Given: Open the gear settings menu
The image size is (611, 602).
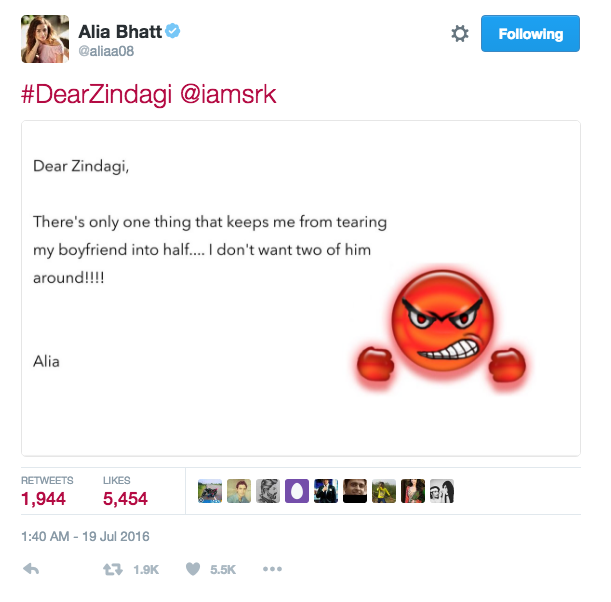Looking at the screenshot, I should [460, 34].
